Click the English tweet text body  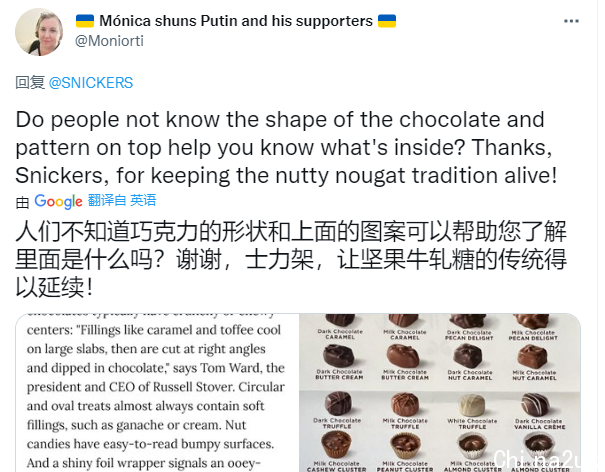point(286,147)
